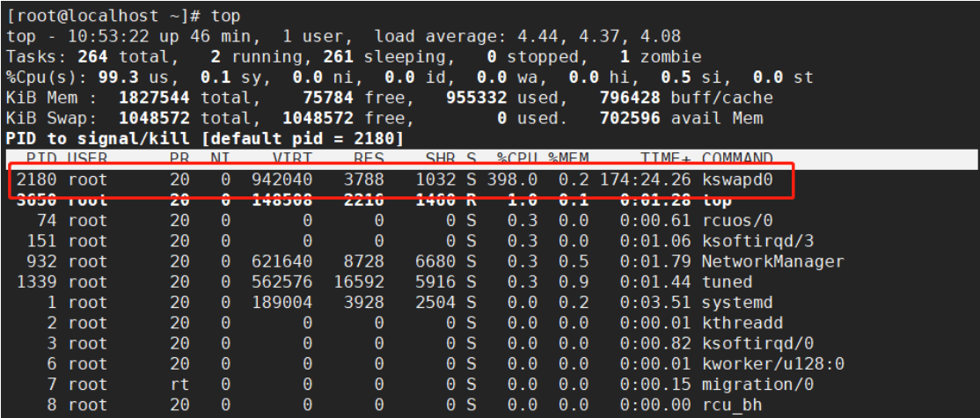
Task: Click the KiB Mem total value 1827544
Action: pos(154,98)
